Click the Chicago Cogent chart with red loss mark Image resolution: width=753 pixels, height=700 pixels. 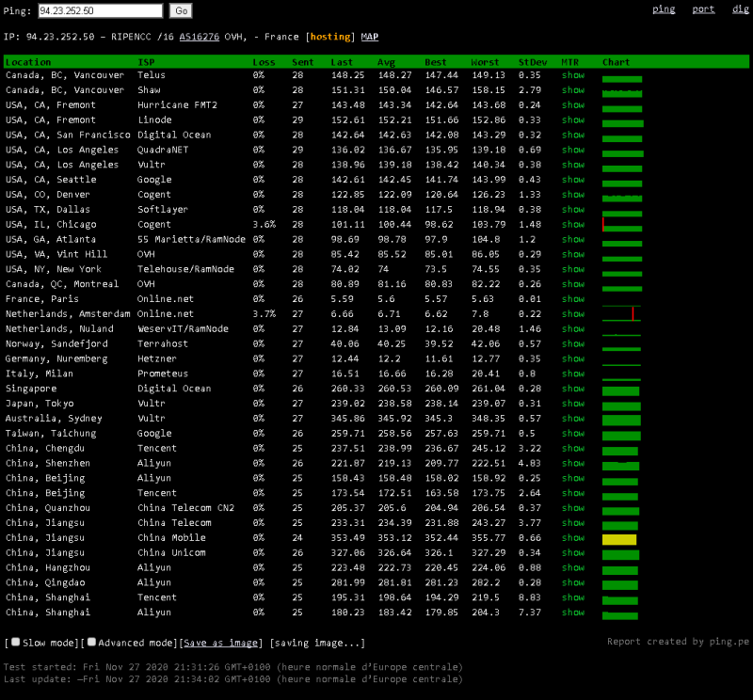pos(622,225)
